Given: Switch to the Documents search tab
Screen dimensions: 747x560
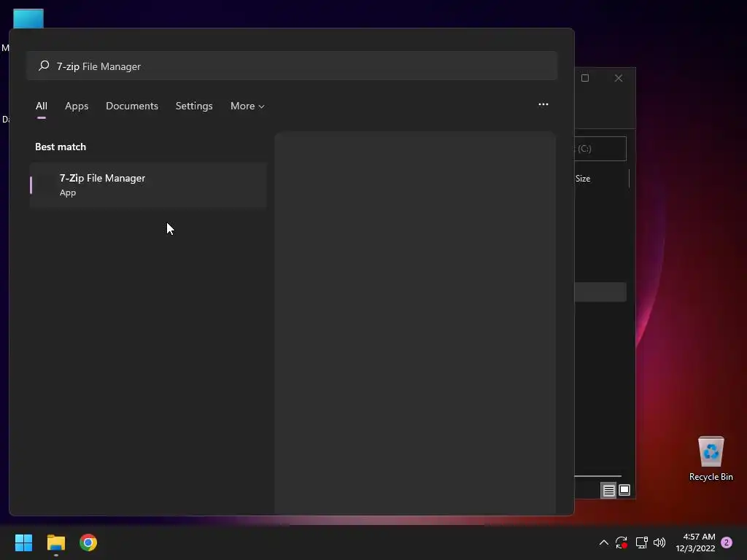Looking at the screenshot, I should coord(132,106).
